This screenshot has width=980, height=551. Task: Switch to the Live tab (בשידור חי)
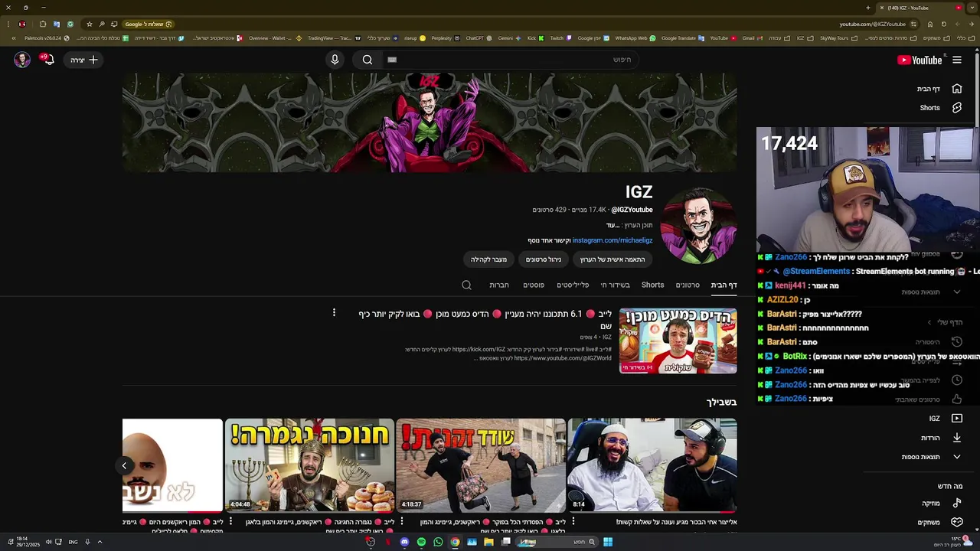pos(615,285)
